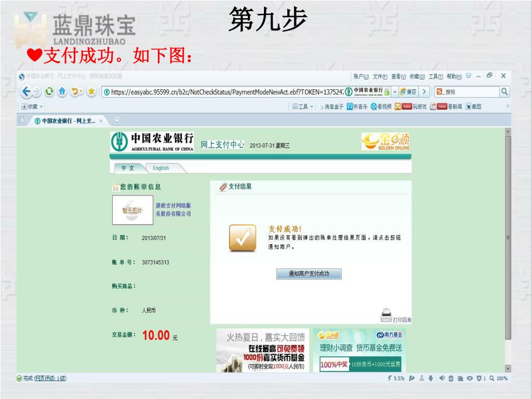Click the Agricultural Bank of China logo

(x=152, y=142)
